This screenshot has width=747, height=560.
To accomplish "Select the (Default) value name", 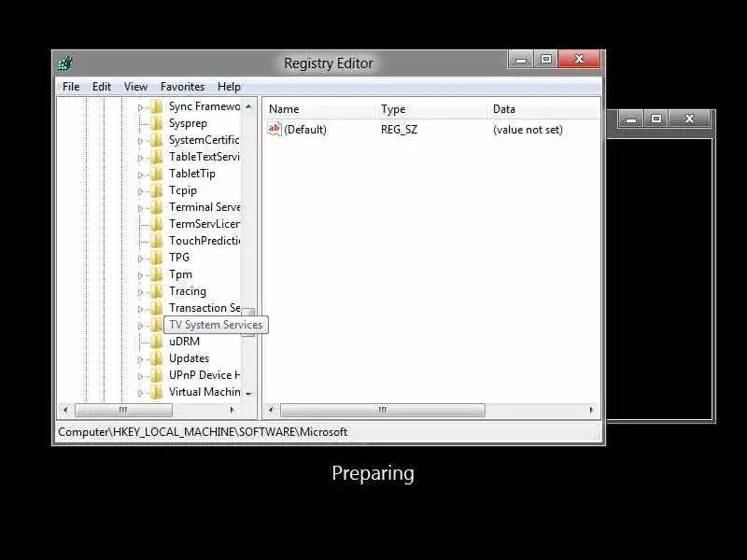I will point(305,130).
